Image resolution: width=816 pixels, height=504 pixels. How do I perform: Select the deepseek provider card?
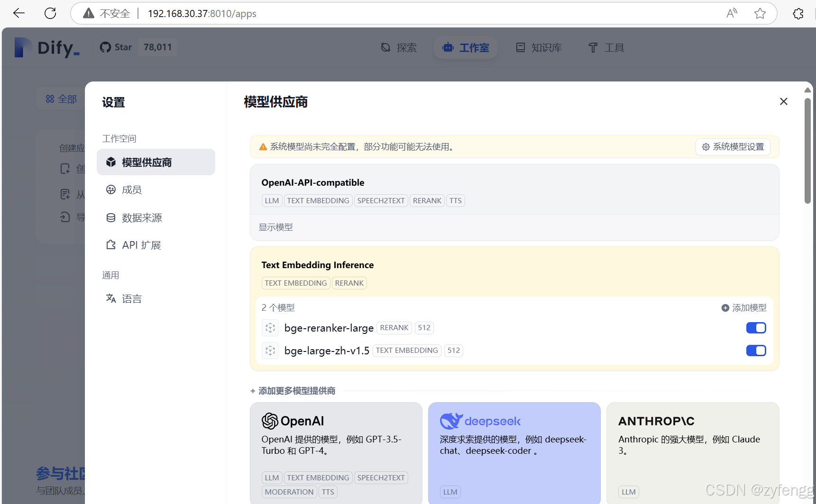[x=514, y=453]
